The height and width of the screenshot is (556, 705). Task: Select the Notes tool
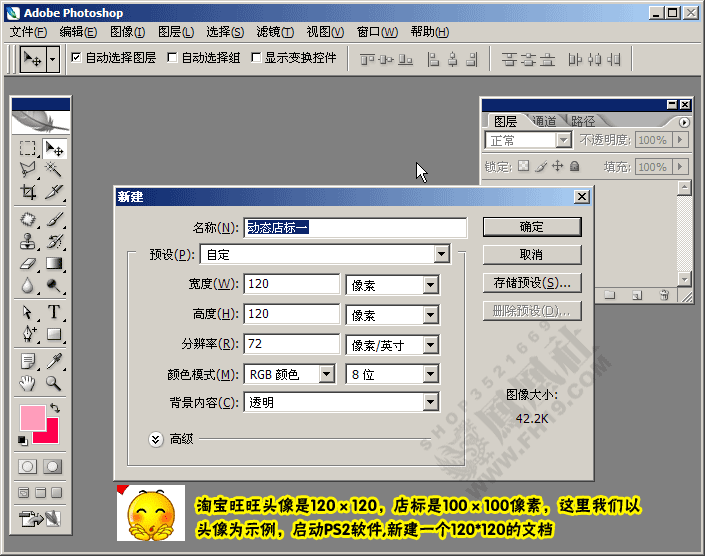[x=27, y=361]
